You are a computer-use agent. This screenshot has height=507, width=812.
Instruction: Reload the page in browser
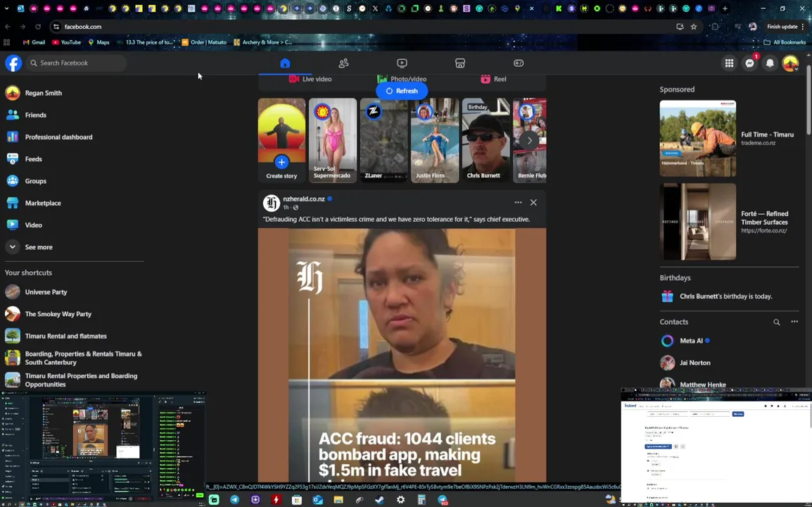(x=38, y=27)
